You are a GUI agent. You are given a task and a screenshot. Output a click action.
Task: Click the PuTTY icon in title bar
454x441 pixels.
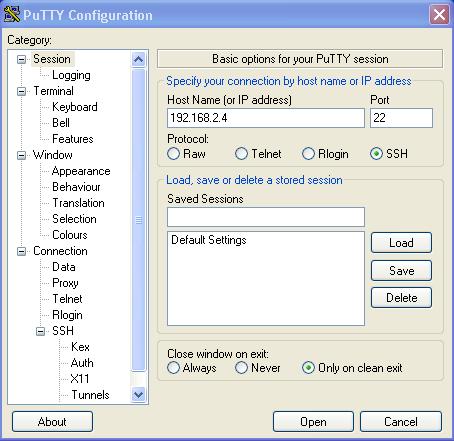click(x=12, y=15)
